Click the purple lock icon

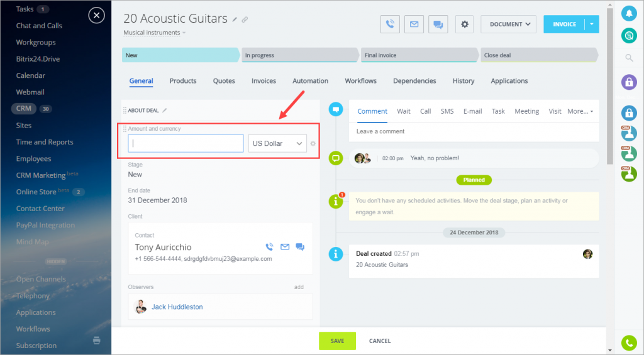[629, 82]
